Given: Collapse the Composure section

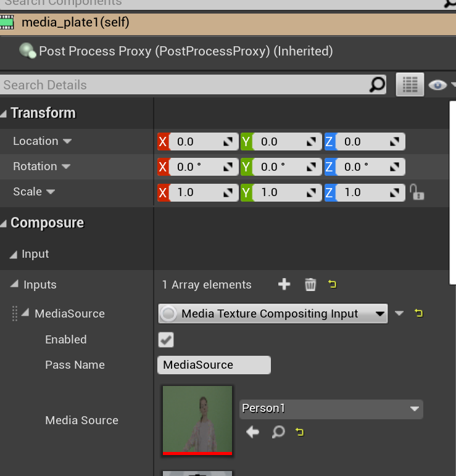Looking at the screenshot, I should [5, 223].
